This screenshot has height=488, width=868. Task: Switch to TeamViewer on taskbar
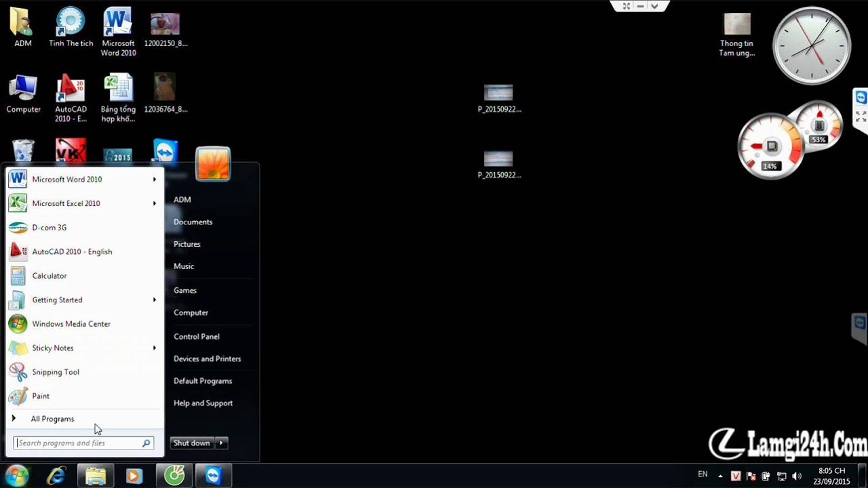214,476
